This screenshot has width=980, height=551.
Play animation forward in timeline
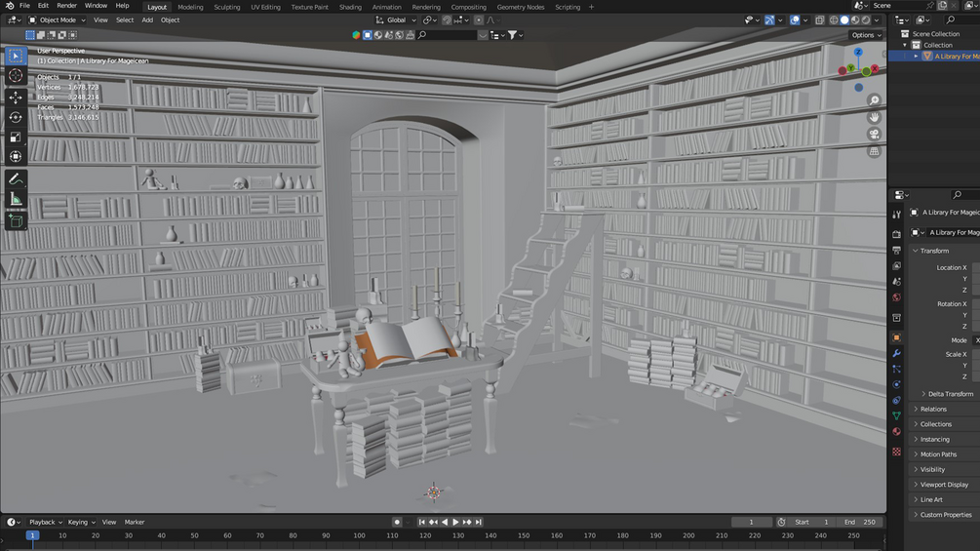pyautogui.click(x=455, y=522)
